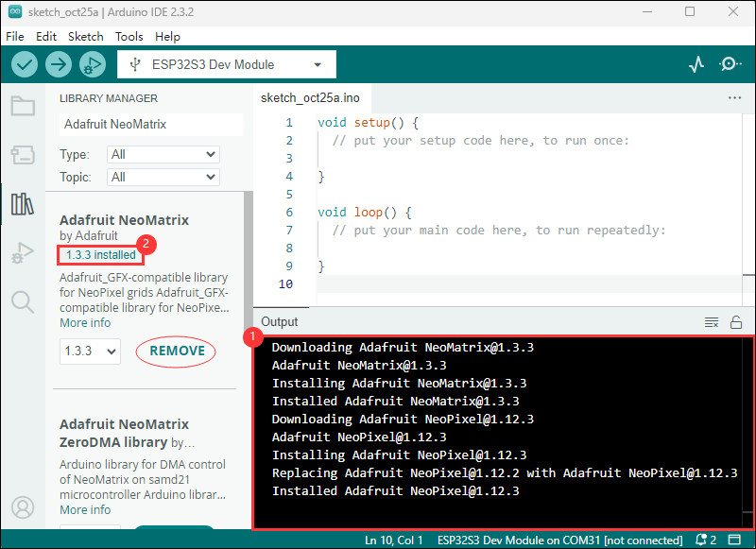Click the library search field

pyautogui.click(x=151, y=125)
